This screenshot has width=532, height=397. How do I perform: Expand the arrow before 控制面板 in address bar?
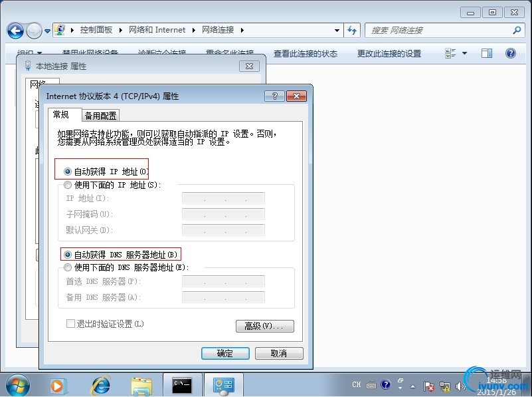pos(72,30)
